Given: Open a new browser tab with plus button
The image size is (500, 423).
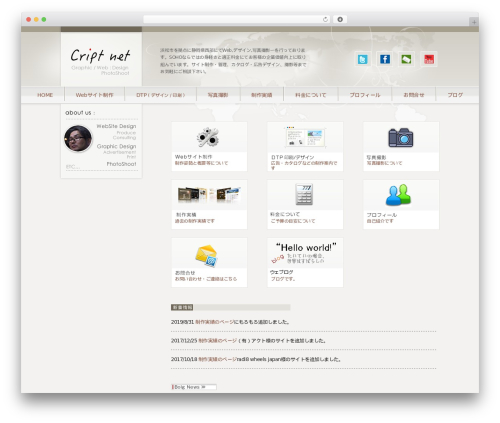Looking at the screenshot, I should 474,22.
